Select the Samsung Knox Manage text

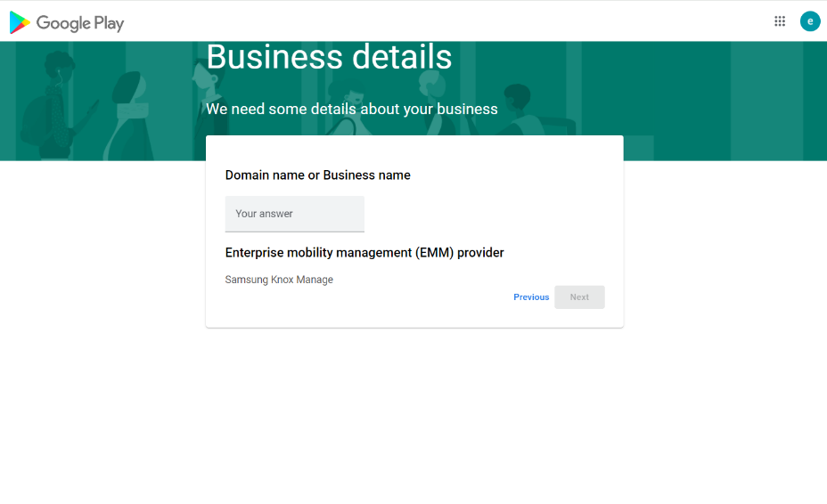(x=279, y=280)
